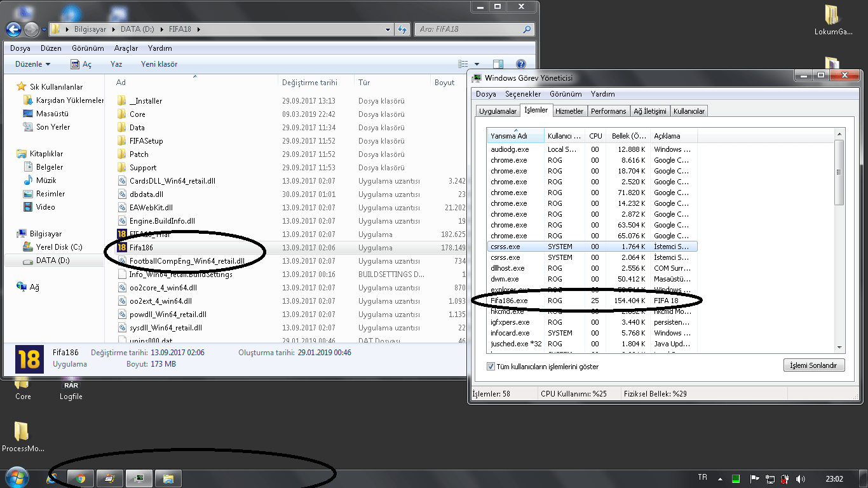
Task: Sort files by Değiştirme tarihi column
Action: coord(317,83)
